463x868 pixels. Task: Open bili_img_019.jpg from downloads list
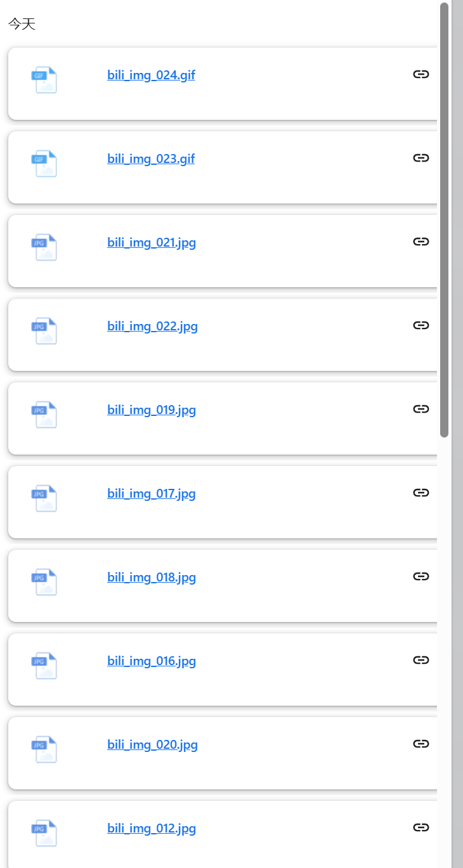tap(152, 410)
